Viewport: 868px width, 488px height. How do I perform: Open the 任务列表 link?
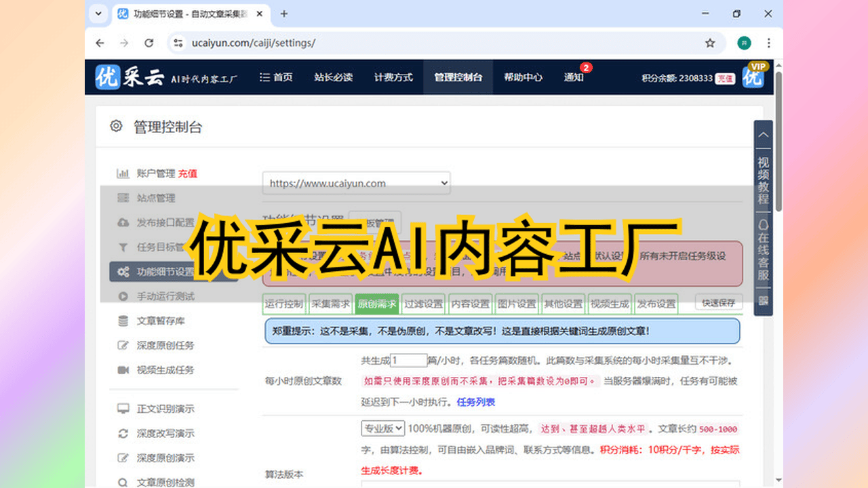(475, 402)
